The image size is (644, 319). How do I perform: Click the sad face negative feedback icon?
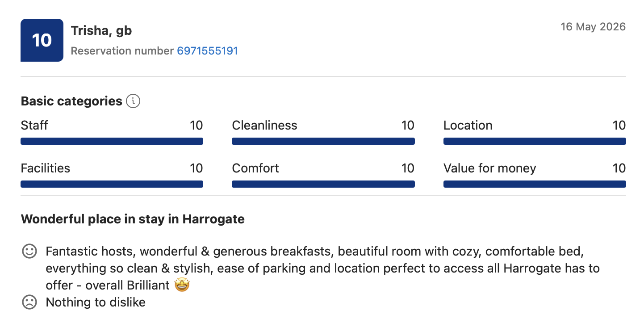[x=29, y=302]
